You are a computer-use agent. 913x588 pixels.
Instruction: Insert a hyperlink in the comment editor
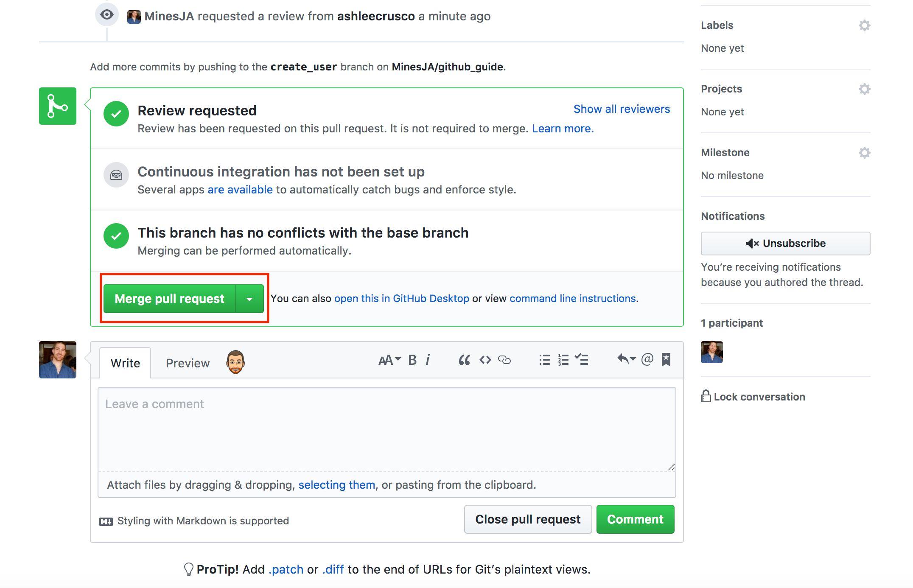coord(505,359)
